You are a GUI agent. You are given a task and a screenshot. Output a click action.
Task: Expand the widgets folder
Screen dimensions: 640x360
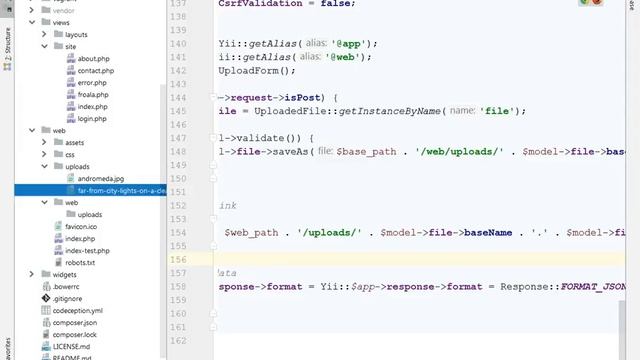click(x=32, y=274)
